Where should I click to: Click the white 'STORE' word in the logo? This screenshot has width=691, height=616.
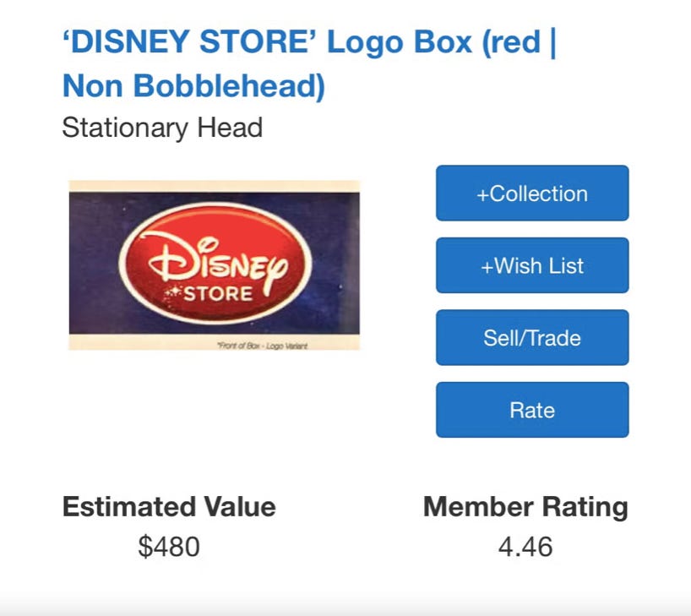pyautogui.click(x=218, y=295)
